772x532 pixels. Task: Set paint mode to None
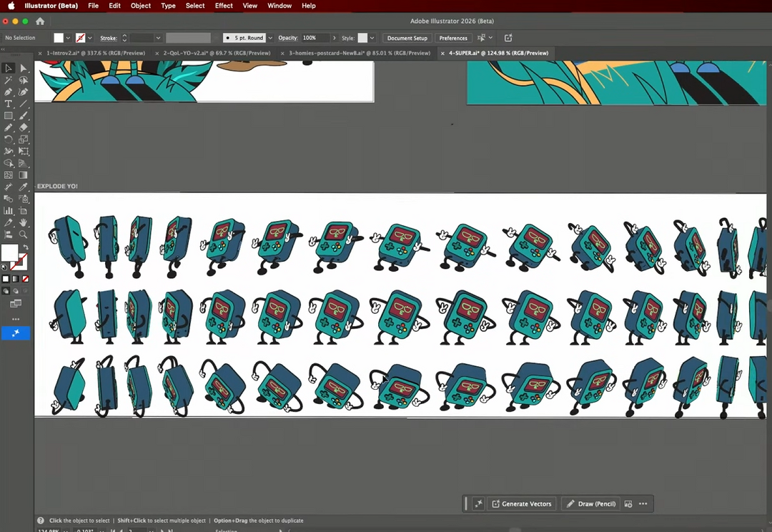(26, 279)
